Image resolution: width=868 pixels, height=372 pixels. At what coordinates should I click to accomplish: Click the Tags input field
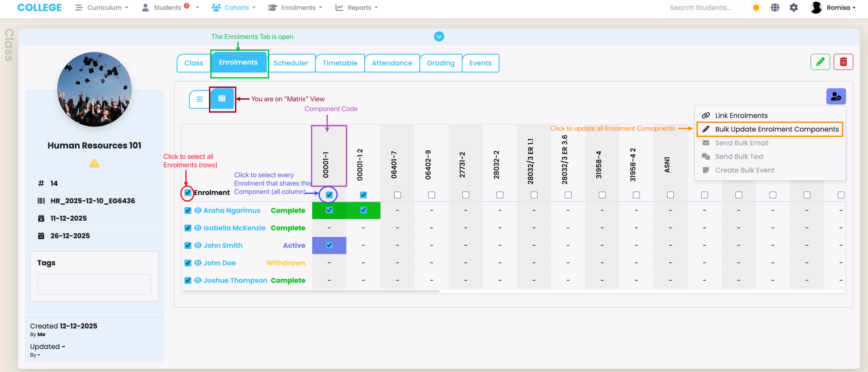pos(94,284)
